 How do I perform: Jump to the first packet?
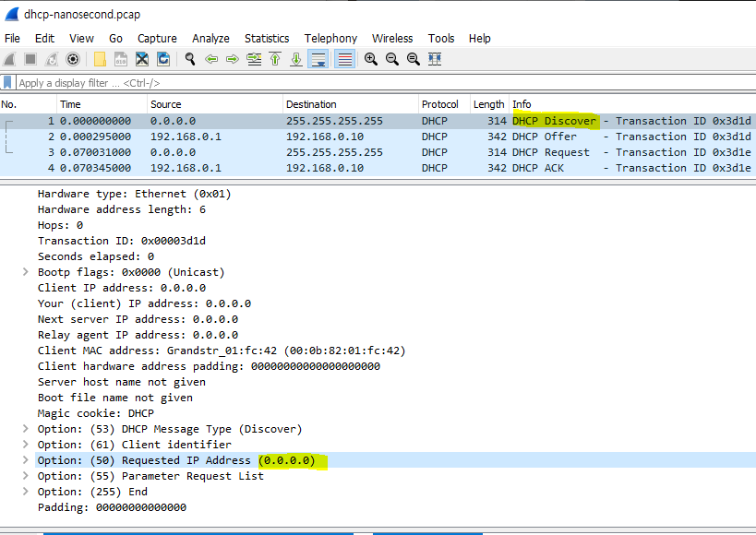(x=275, y=59)
